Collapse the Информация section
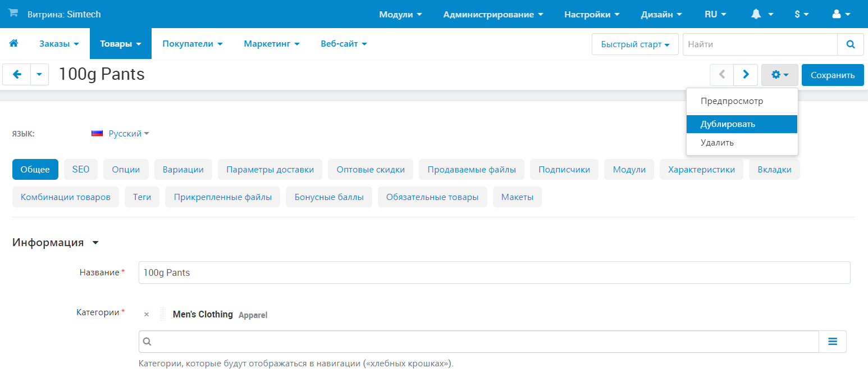 tap(95, 243)
